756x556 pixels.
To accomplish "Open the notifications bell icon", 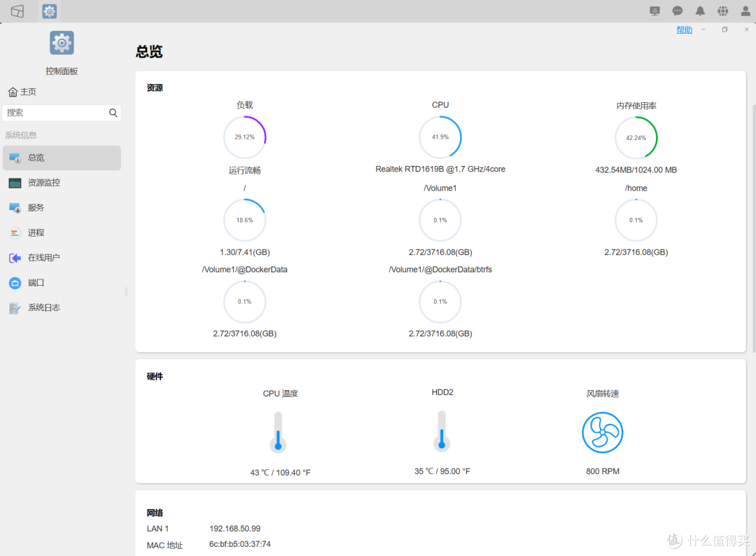I will (x=700, y=11).
